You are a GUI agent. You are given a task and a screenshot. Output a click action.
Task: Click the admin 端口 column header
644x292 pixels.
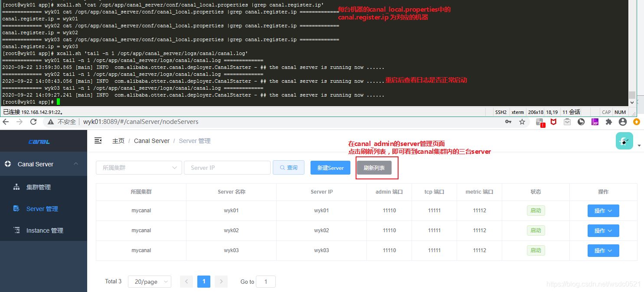coord(389,192)
